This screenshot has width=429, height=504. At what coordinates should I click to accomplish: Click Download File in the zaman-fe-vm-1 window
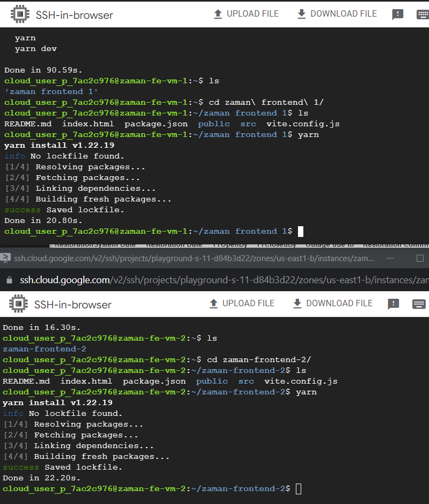(x=337, y=14)
